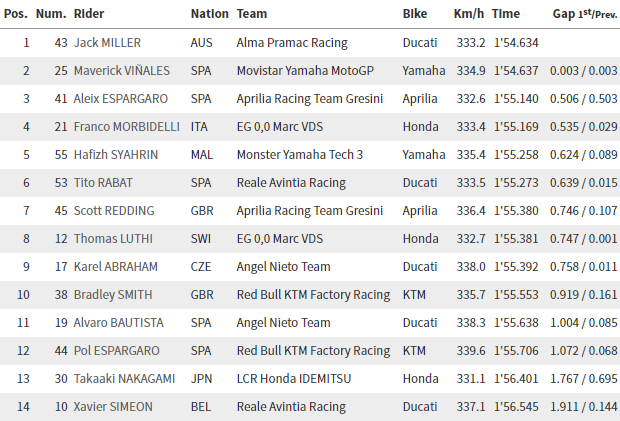Click Xavier SIMEON's name

tap(113, 407)
